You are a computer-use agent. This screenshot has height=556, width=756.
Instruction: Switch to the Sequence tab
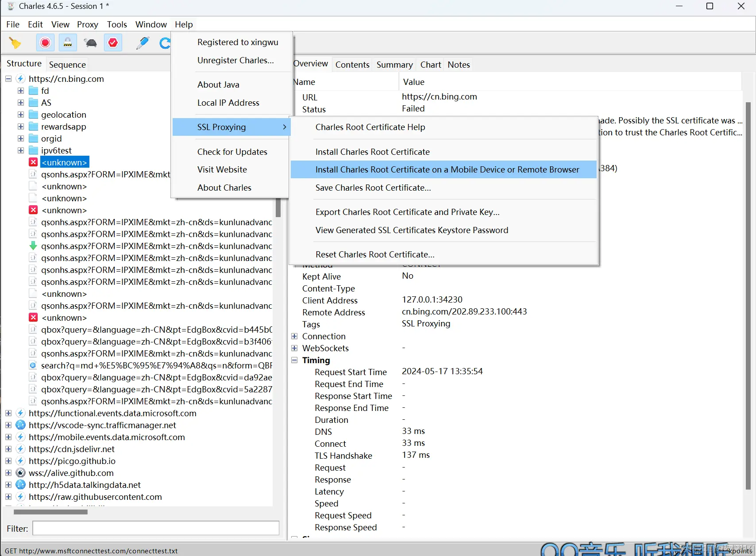coord(67,65)
